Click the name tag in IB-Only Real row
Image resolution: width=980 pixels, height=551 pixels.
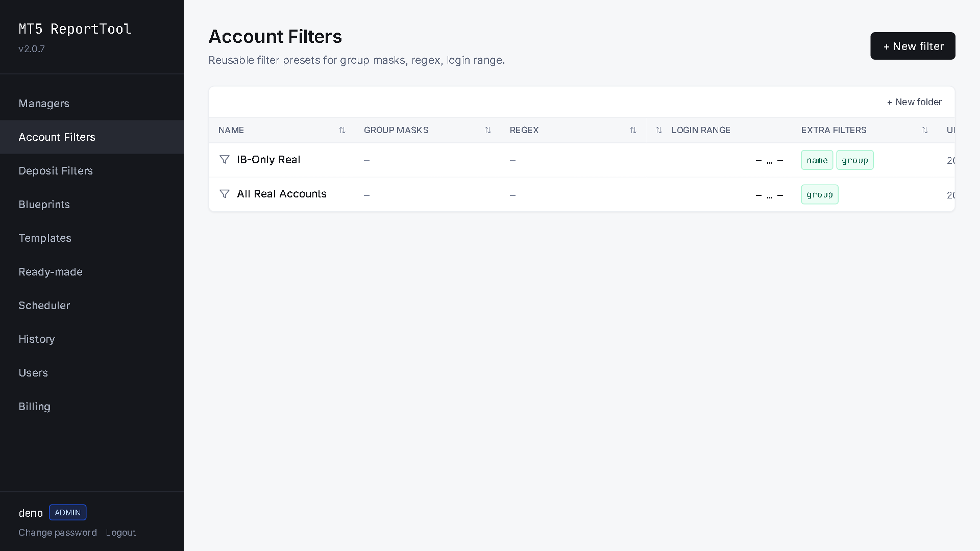click(817, 160)
